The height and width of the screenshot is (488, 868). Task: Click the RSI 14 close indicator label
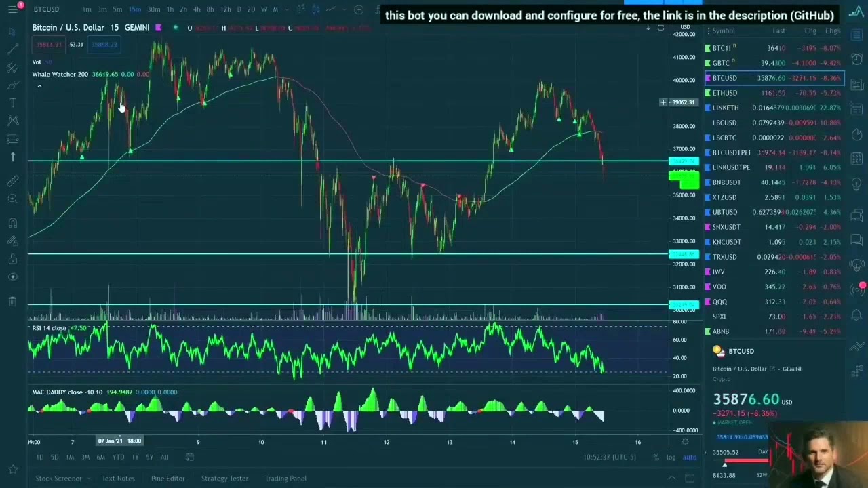tap(49, 328)
